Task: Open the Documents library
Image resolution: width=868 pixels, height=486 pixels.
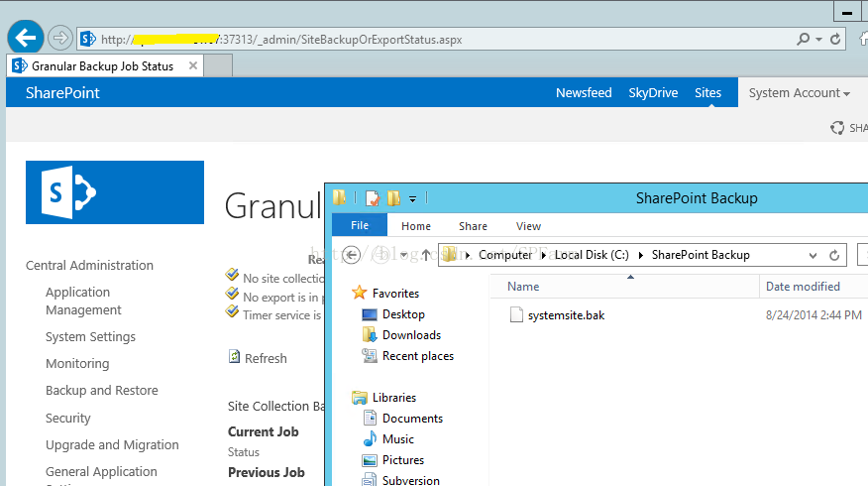Action: pos(412,419)
